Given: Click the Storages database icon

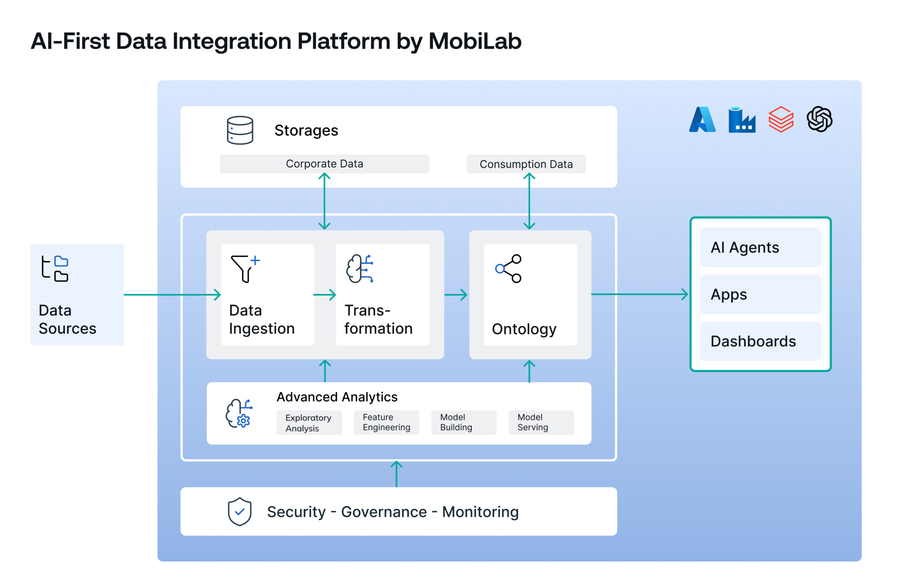Looking at the screenshot, I should coord(240,130).
